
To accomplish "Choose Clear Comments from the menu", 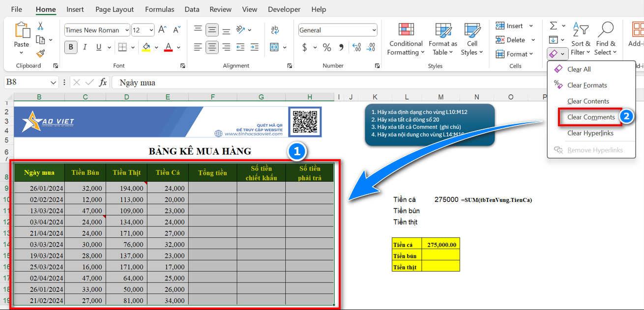I will coord(590,117).
